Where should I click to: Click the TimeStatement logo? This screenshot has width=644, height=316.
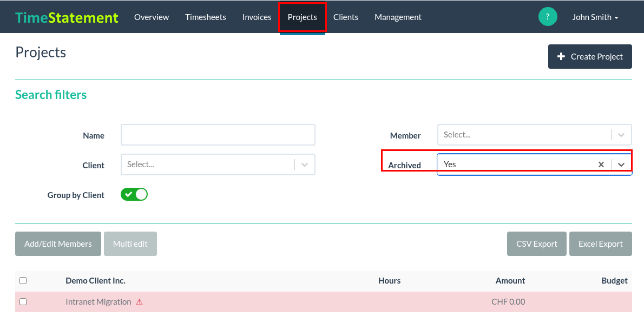click(67, 17)
